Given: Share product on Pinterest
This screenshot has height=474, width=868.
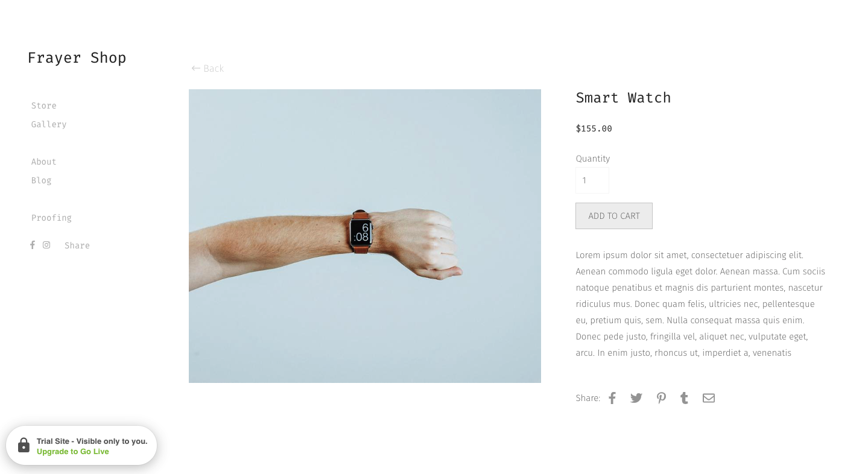Looking at the screenshot, I should (x=661, y=398).
